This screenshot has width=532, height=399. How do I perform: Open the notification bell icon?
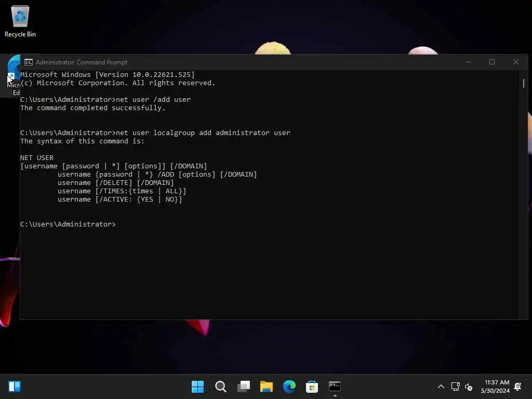pos(518,387)
